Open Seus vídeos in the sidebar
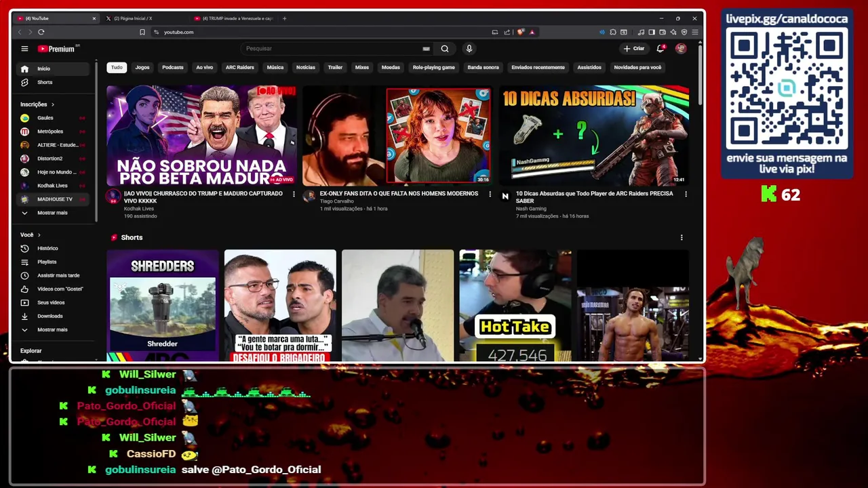Screen dimensions: 868x488 click(54, 302)
